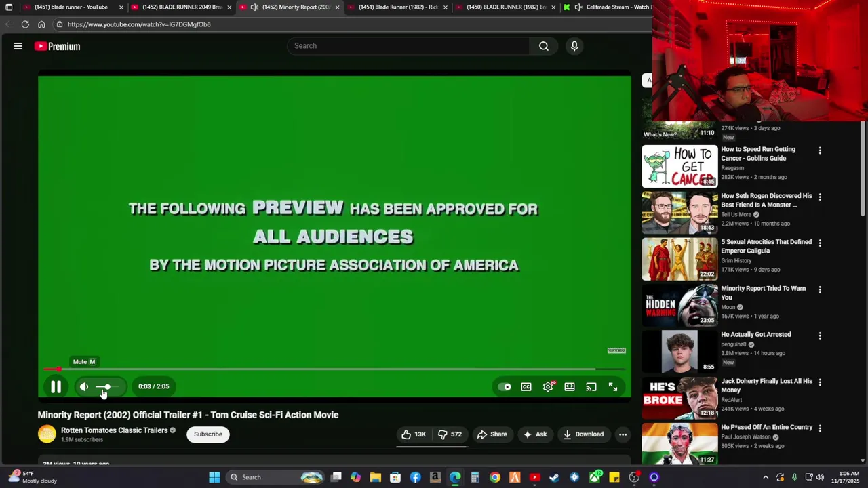Switch to theater mode
Image resolution: width=868 pixels, height=488 pixels.
[x=570, y=387]
